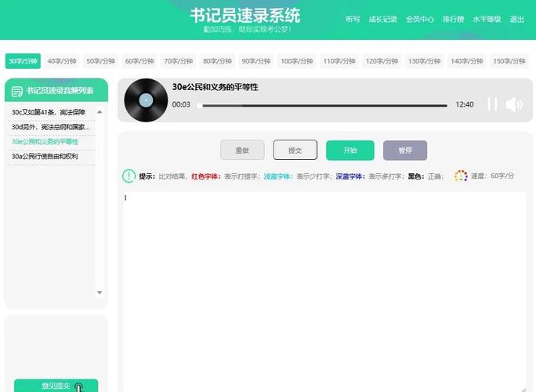Select audio 30c又如第41条，宪法保障
536x392 pixels.
pos(49,112)
